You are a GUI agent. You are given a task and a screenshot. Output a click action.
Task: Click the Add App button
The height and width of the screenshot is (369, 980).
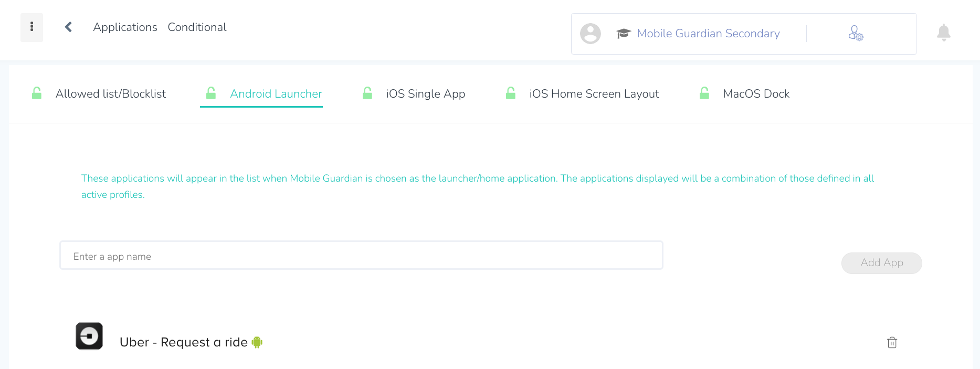[882, 263]
